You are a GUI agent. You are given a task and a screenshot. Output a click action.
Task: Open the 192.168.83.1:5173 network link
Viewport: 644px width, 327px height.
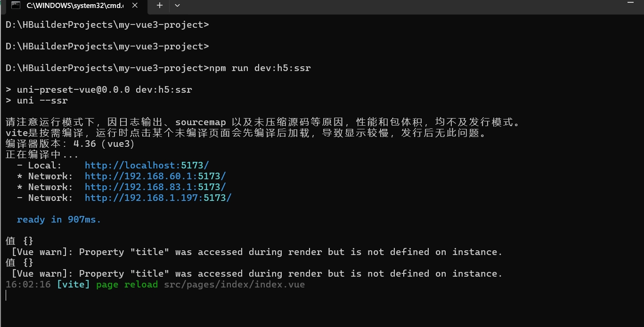tap(155, 187)
